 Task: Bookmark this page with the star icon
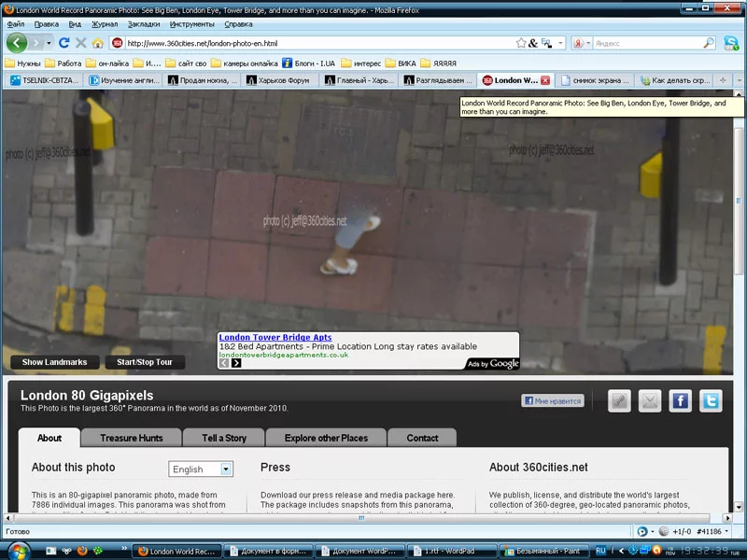pos(522,43)
